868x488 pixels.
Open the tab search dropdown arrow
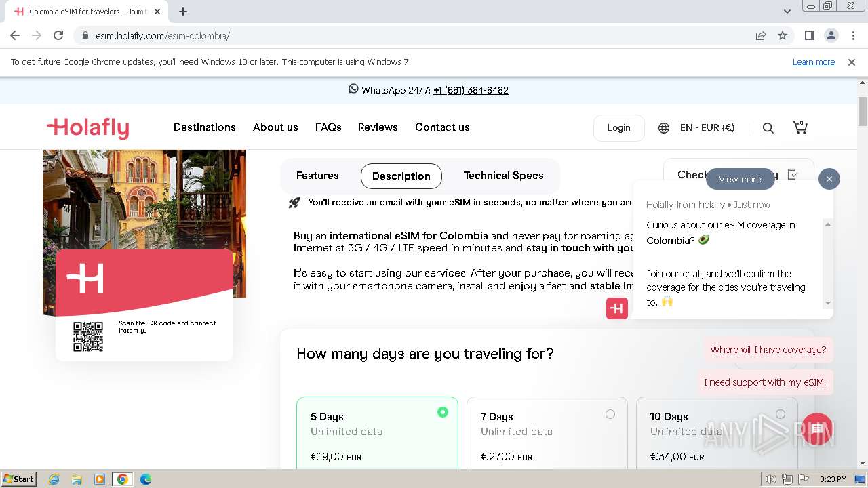(787, 12)
